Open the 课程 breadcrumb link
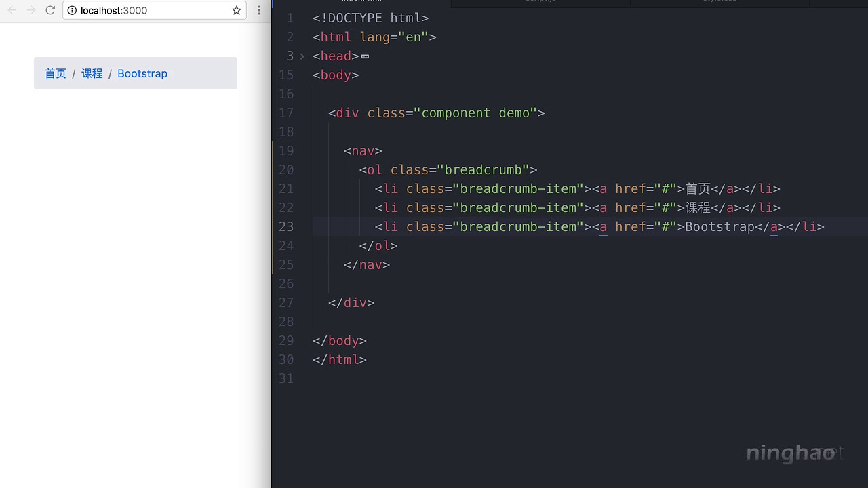This screenshot has width=868, height=488. point(92,73)
